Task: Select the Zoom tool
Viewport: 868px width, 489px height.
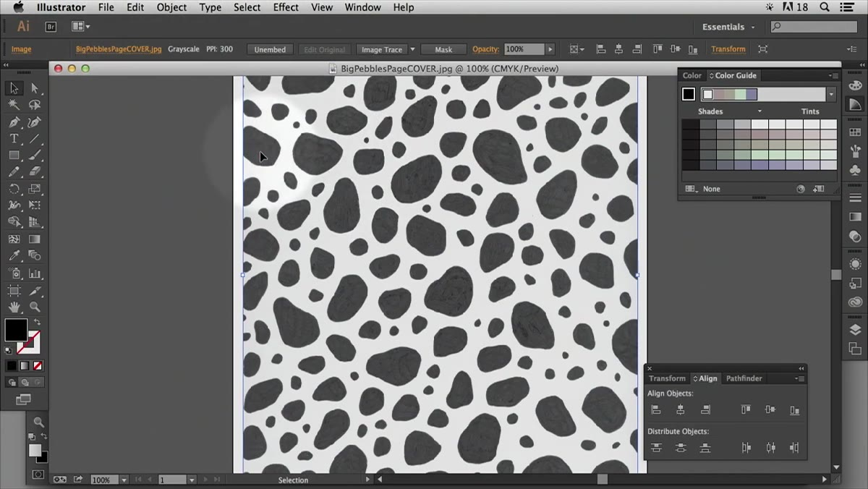Action: [34, 307]
